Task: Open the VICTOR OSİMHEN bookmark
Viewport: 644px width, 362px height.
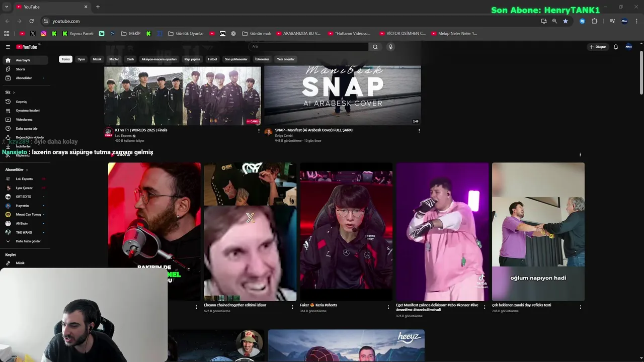Action: (401, 34)
